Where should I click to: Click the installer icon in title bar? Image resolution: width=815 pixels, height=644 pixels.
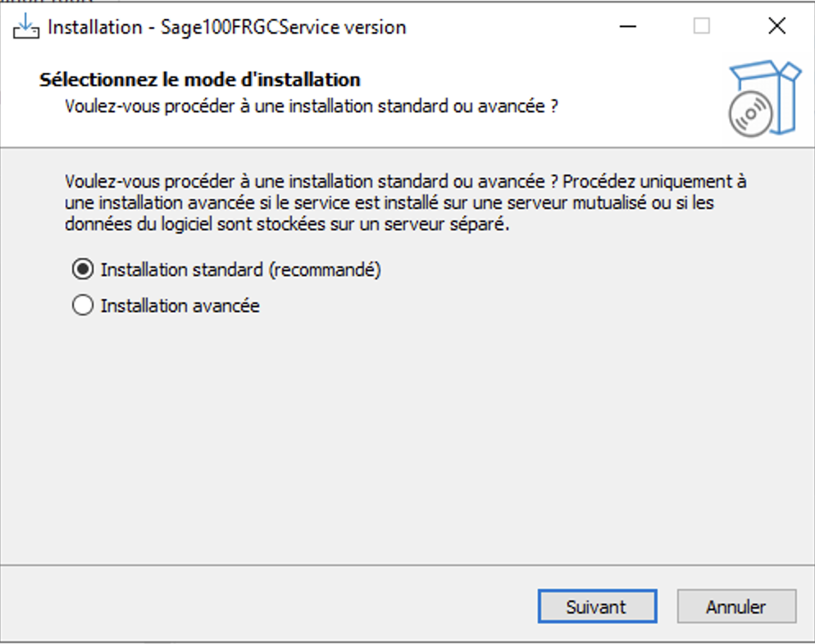click(25, 26)
